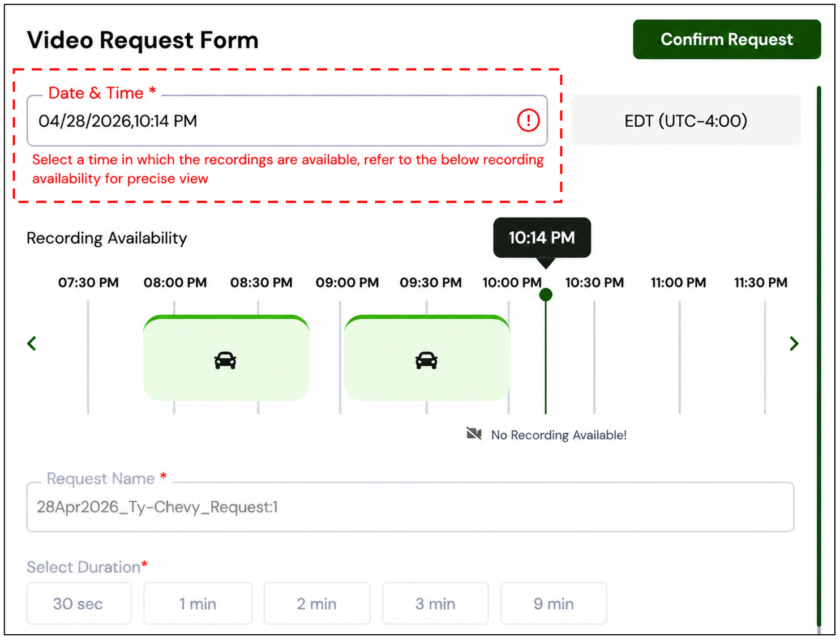Click the green timeline marker dot

pos(546,294)
